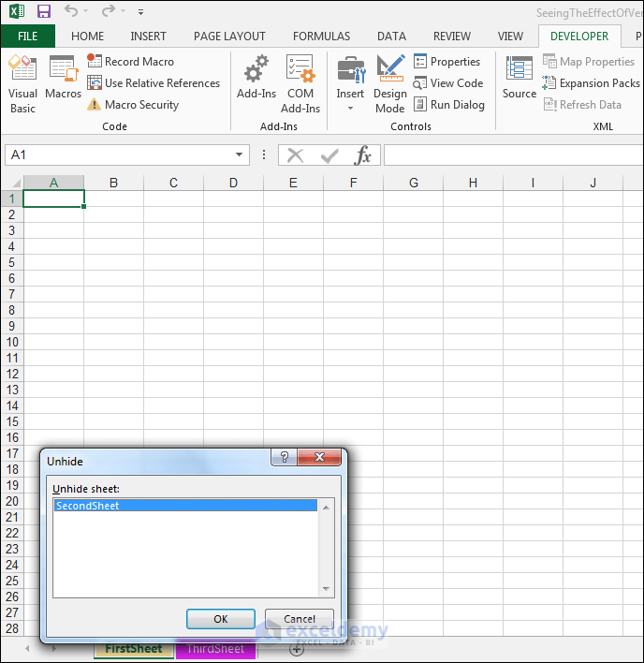Screen dimensions: 644x663
Task: Click Run Dialog
Action: point(449,105)
